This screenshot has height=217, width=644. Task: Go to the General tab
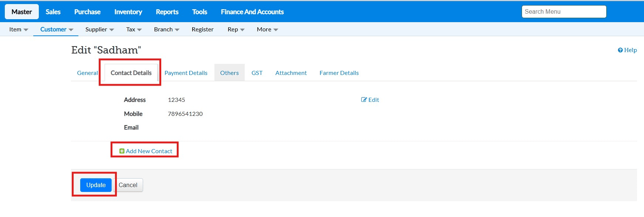pyautogui.click(x=87, y=73)
